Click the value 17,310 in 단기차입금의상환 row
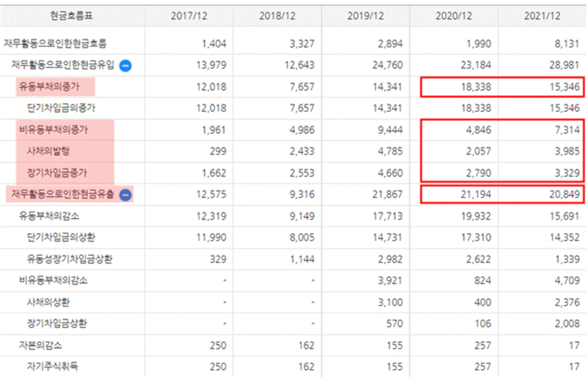588x382 pixels. tap(476, 238)
